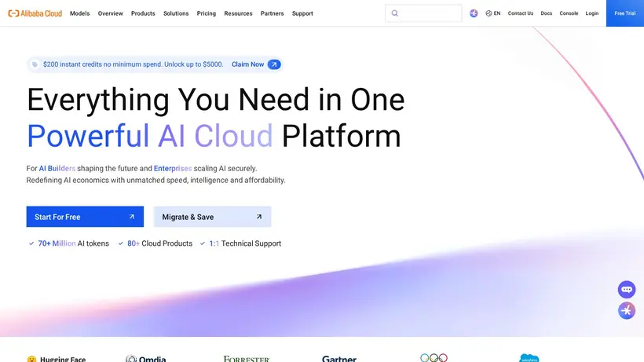Click the Free Trial button
Image resolution: width=644 pixels, height=362 pixels.
pos(625,13)
